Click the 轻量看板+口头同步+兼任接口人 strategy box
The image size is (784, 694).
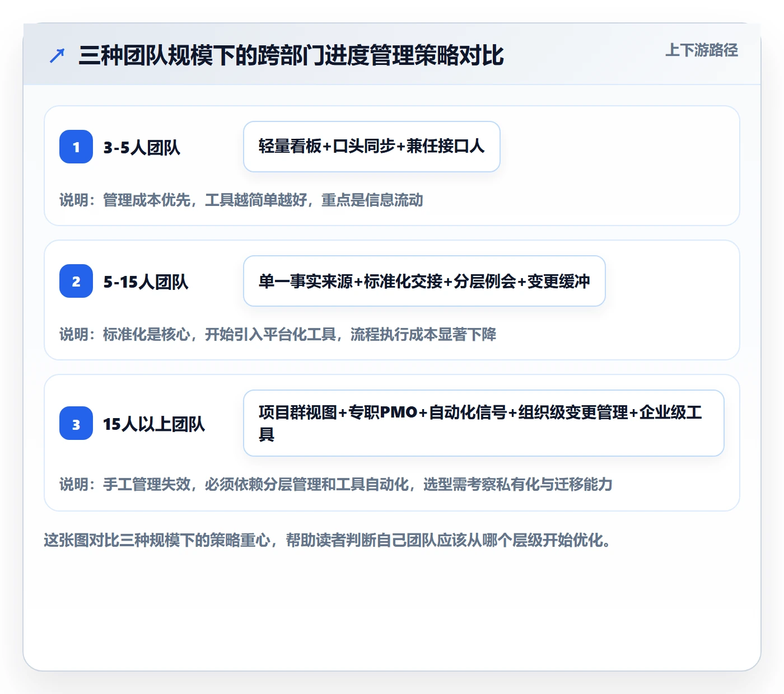tap(372, 147)
